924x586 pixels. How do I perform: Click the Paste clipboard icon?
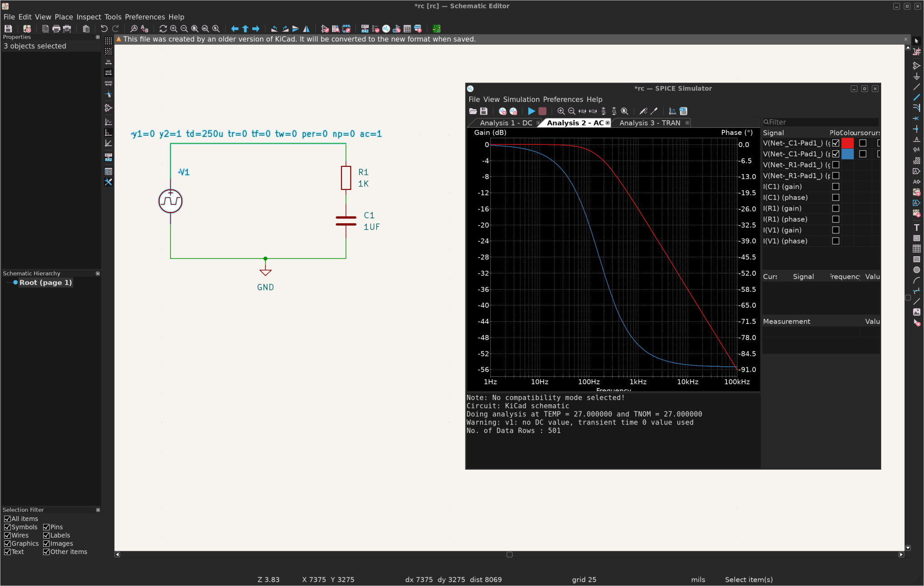(86, 28)
